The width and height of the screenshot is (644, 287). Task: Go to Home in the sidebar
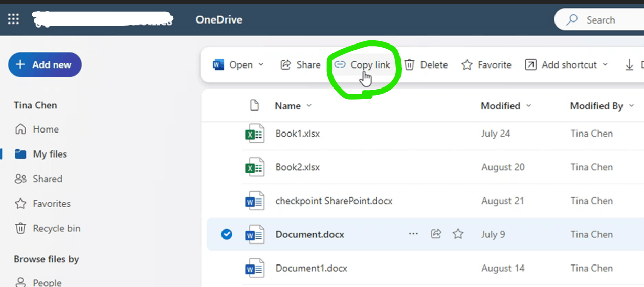pos(37,129)
